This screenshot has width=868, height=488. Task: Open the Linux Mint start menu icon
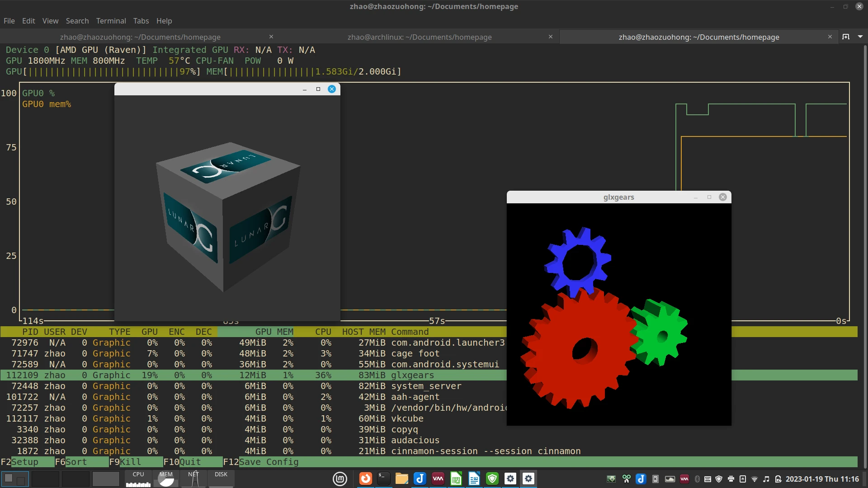point(340,479)
